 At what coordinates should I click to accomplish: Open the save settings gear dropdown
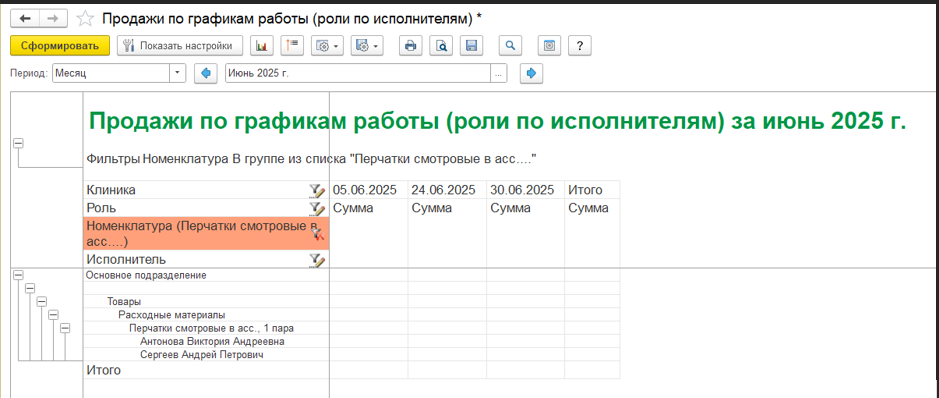pyautogui.click(x=367, y=45)
